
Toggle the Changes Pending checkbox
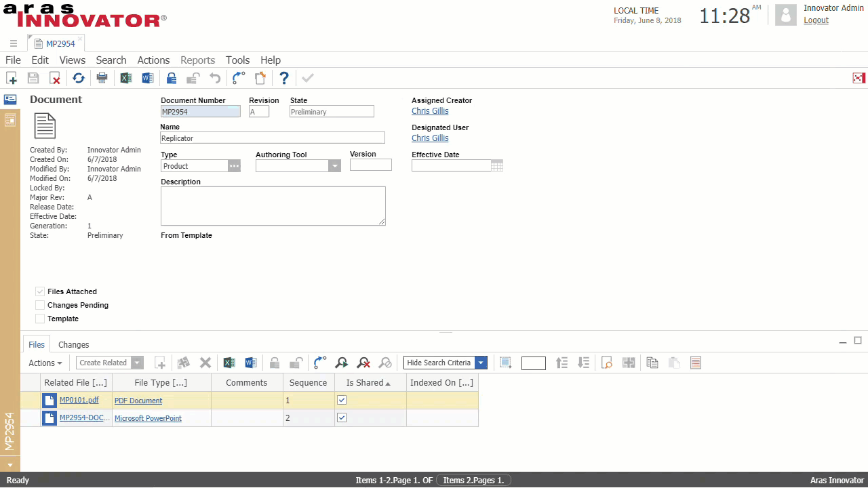coord(40,305)
